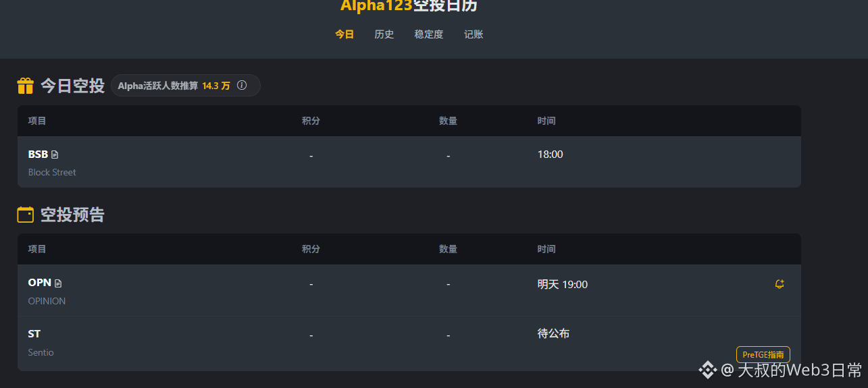Click the Binance logo in the watermark
868x388 pixels.
pyautogui.click(x=708, y=370)
